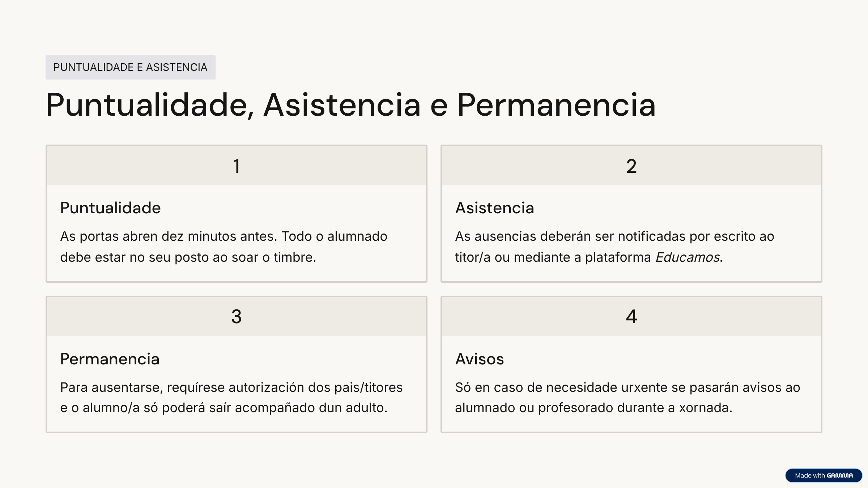Click the paragraph starting 'As portas abren'
This screenshot has height=488, width=868.
[x=224, y=247]
